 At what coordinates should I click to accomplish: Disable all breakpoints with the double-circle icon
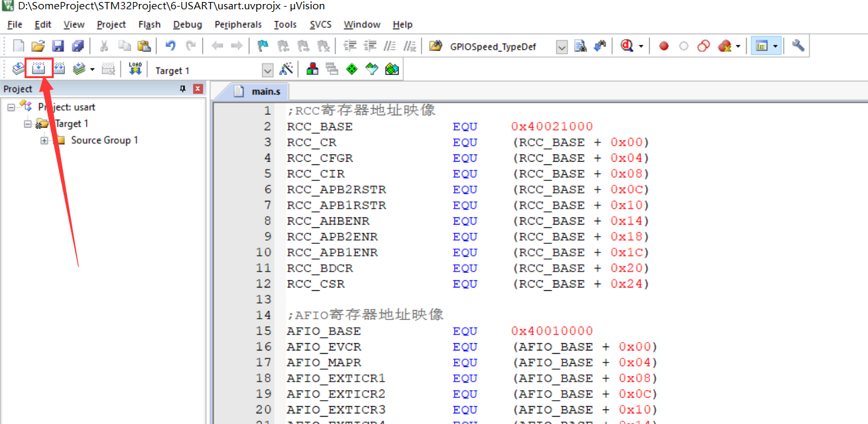pyautogui.click(x=704, y=46)
